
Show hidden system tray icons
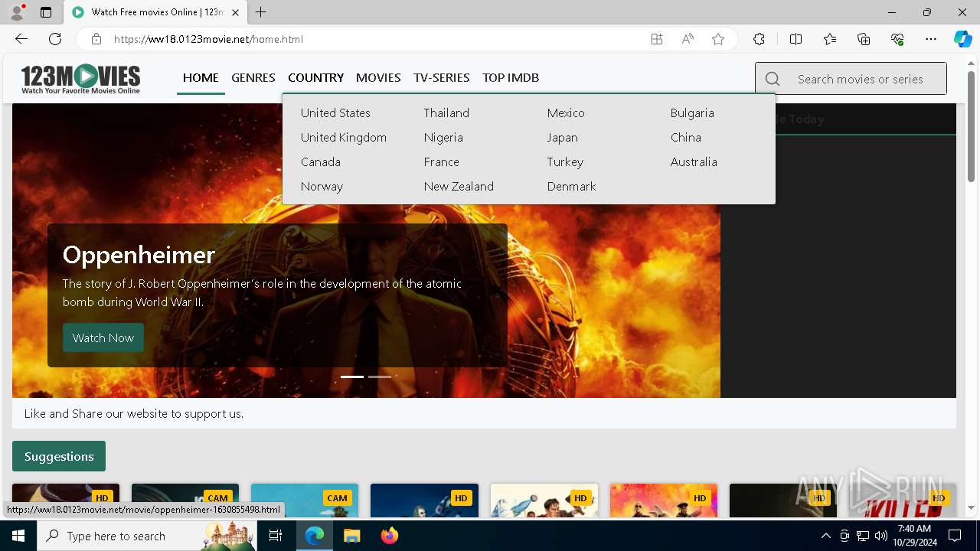(x=825, y=536)
